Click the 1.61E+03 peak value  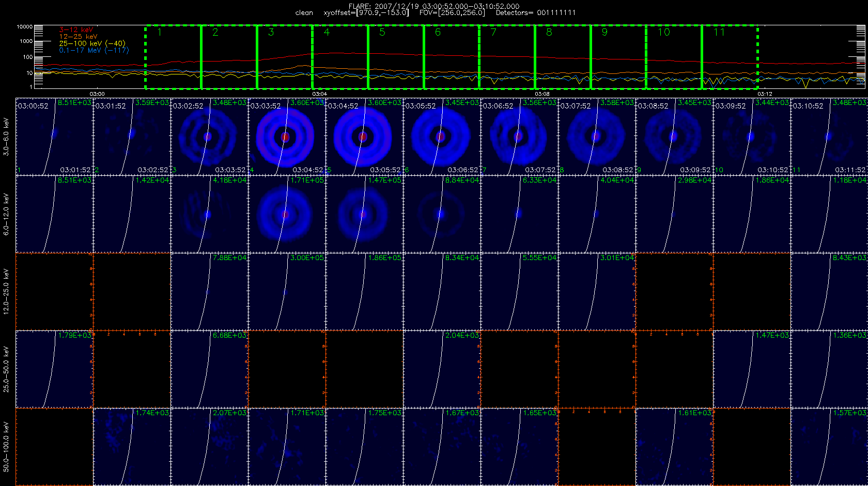(x=694, y=413)
